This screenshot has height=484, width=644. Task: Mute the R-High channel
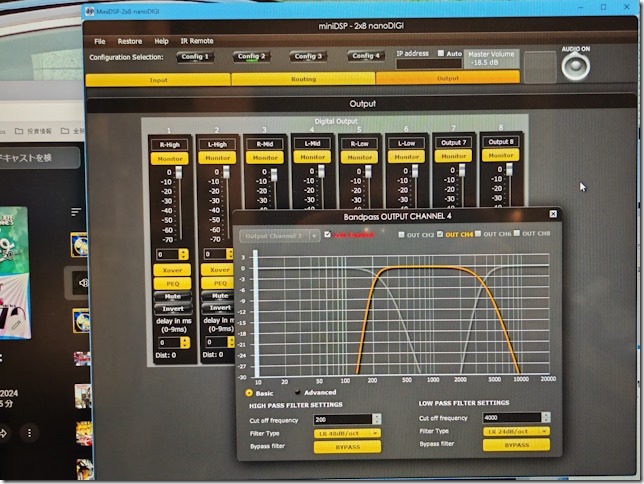pos(172,296)
